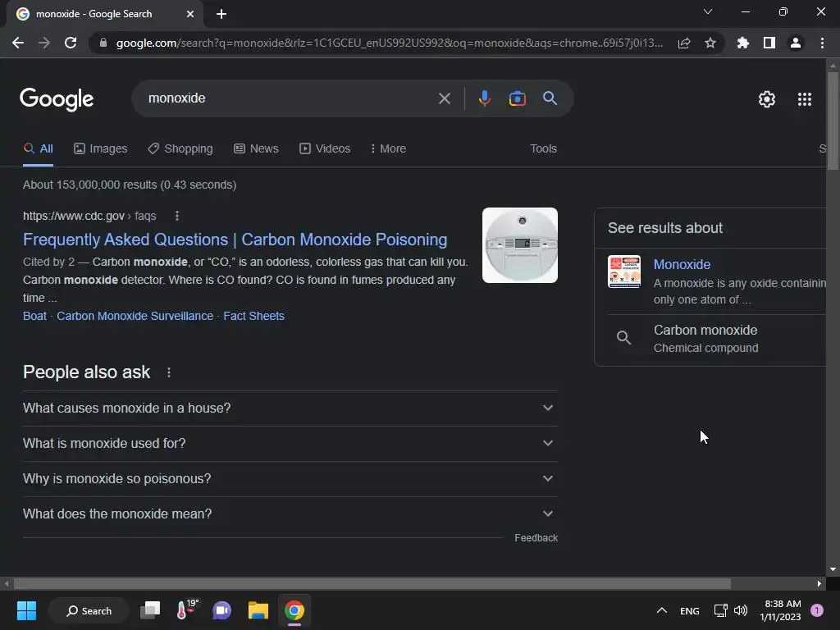840x630 pixels.
Task: Show hidden system tray icons chevron
Action: (662, 610)
